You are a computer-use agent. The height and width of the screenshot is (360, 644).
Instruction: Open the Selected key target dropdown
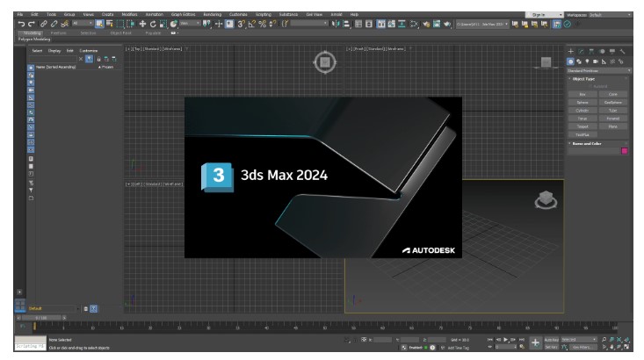579,340
